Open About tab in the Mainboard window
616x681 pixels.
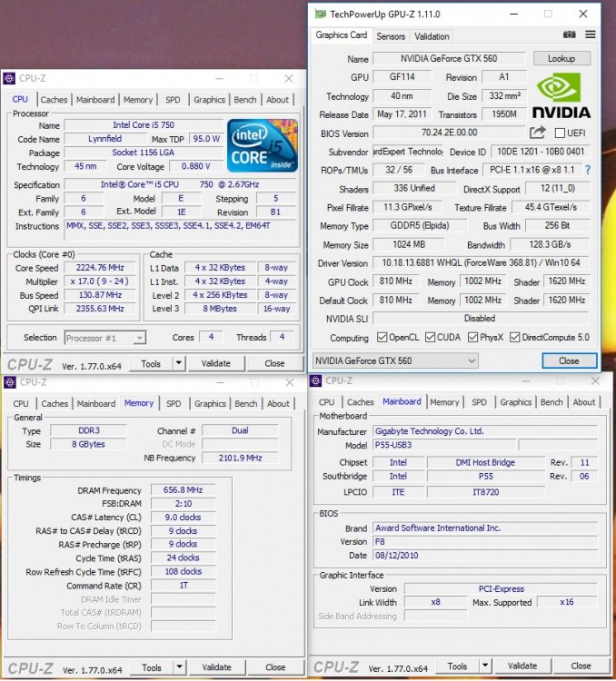(x=584, y=402)
